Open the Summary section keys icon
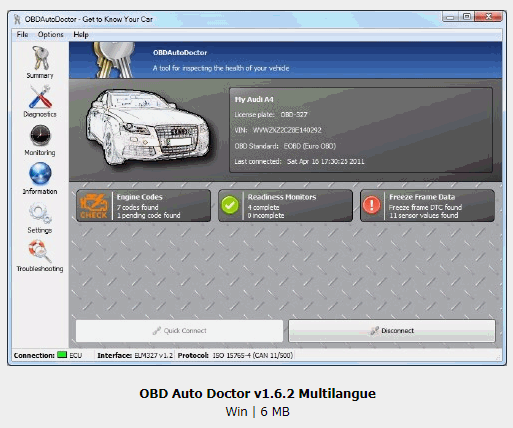Viewport: 513px width, 428px height. (40, 58)
